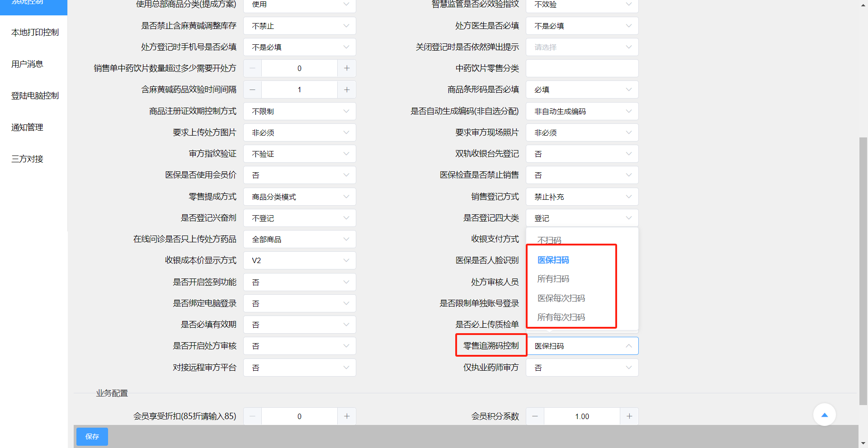Pick 所有每次扫码 in the dropdown
Image resolution: width=868 pixels, height=448 pixels.
(561, 317)
